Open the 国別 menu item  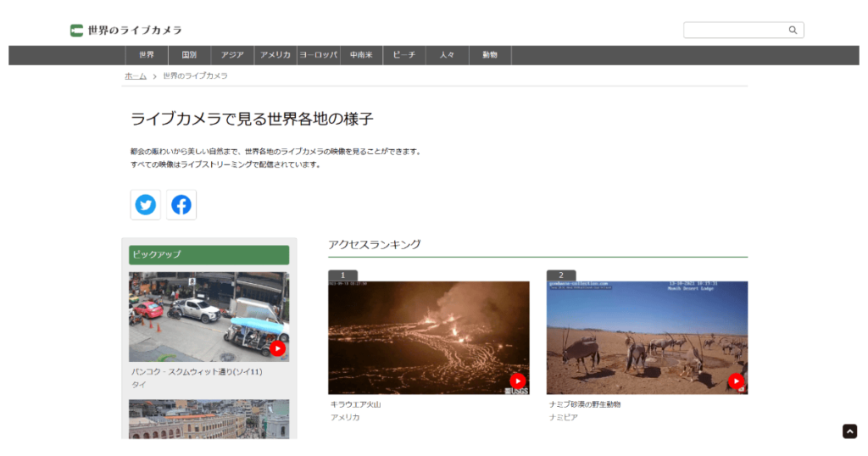tap(189, 55)
